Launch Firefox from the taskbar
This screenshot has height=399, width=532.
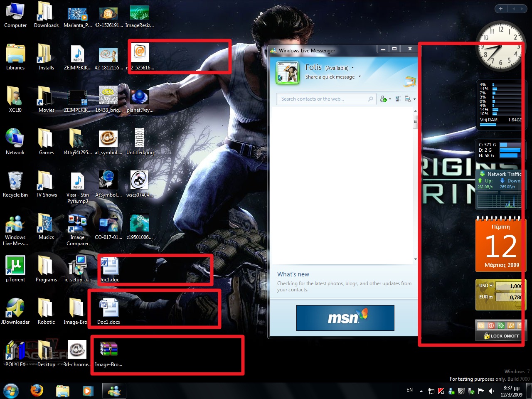[37, 391]
